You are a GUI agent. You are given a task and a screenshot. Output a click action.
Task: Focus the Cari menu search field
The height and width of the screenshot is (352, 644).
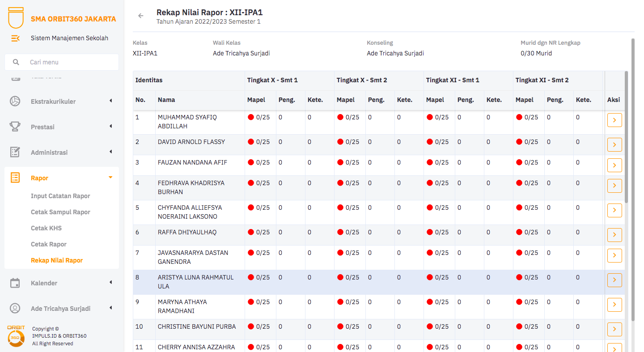(67, 62)
